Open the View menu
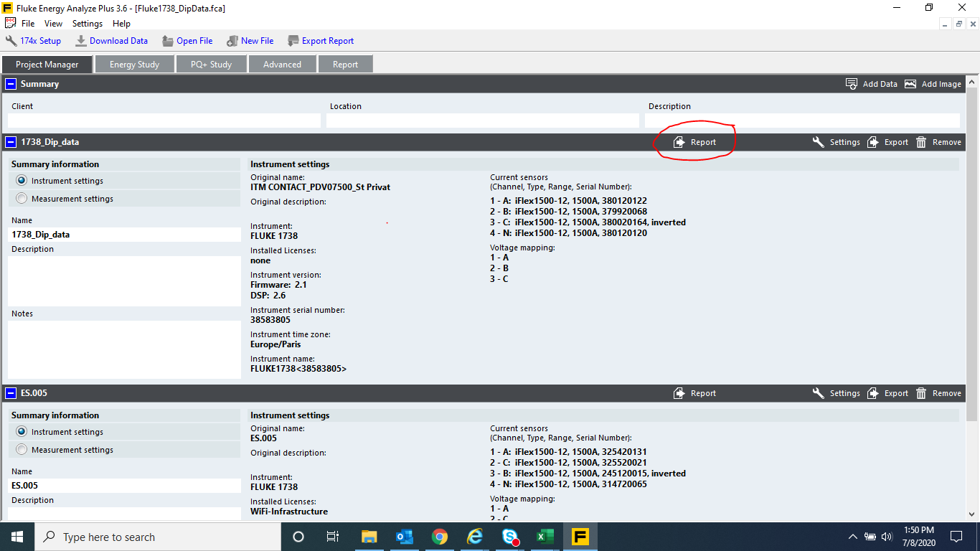 [54, 24]
